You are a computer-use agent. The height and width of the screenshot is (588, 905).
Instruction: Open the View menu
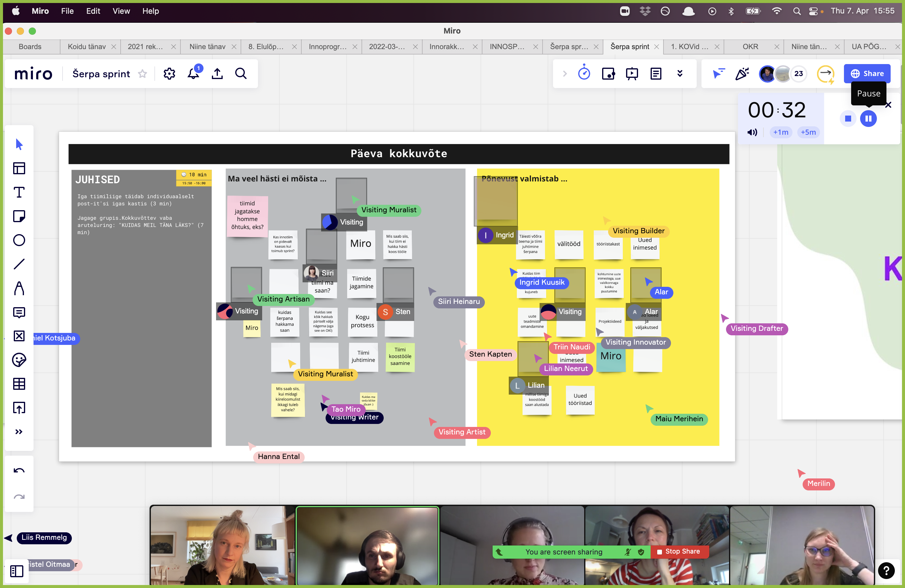(x=121, y=11)
